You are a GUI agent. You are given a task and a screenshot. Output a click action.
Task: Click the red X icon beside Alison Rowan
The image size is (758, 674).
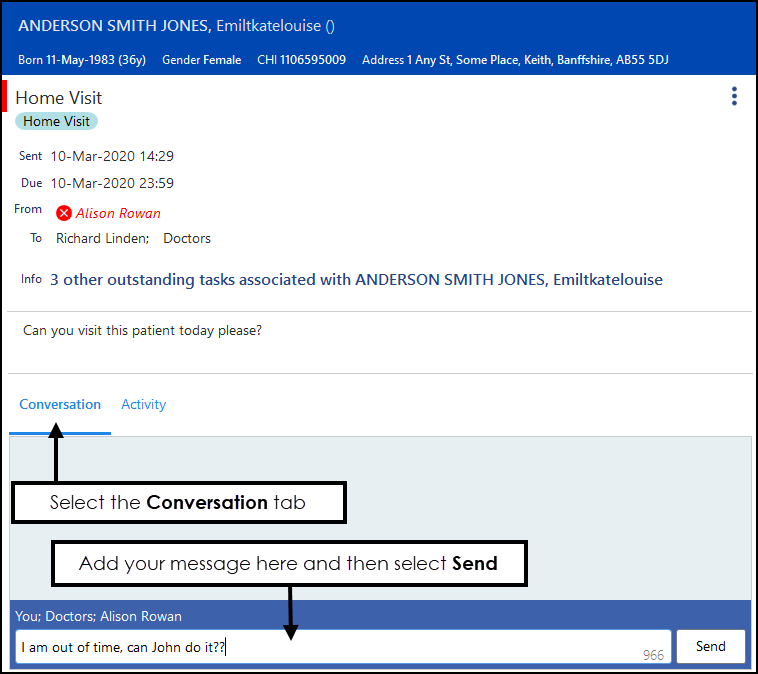click(64, 213)
